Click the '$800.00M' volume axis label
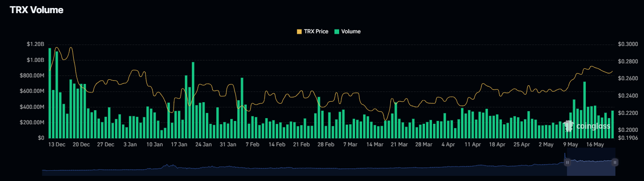Screen dimensions: 644x181 pos(32,75)
